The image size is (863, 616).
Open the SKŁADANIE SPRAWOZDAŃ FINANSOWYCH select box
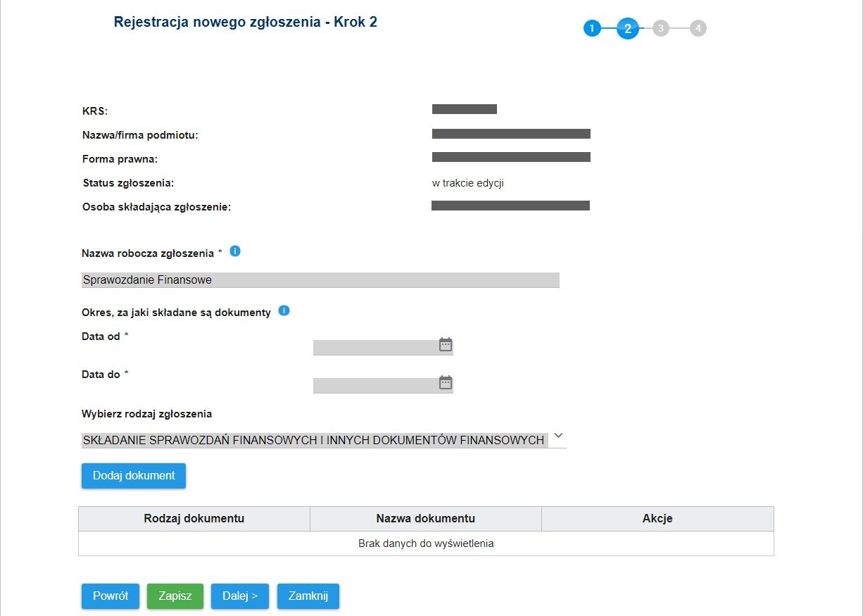[x=324, y=440]
